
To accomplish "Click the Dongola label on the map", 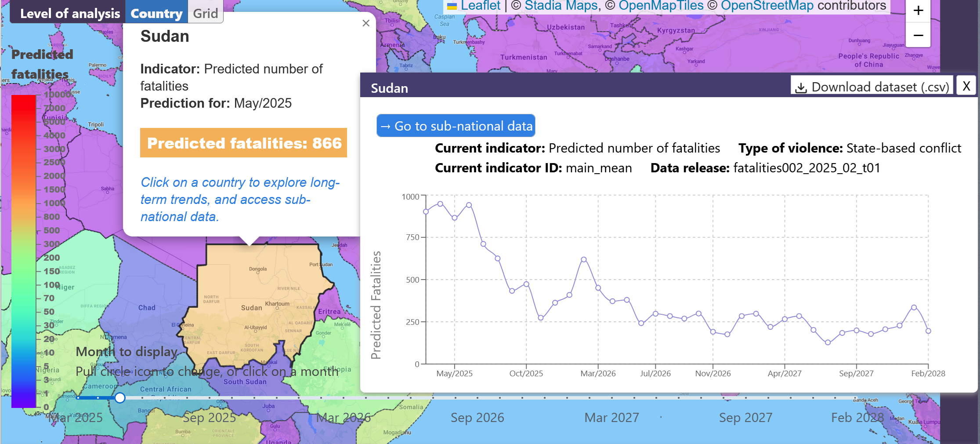I will [x=258, y=269].
